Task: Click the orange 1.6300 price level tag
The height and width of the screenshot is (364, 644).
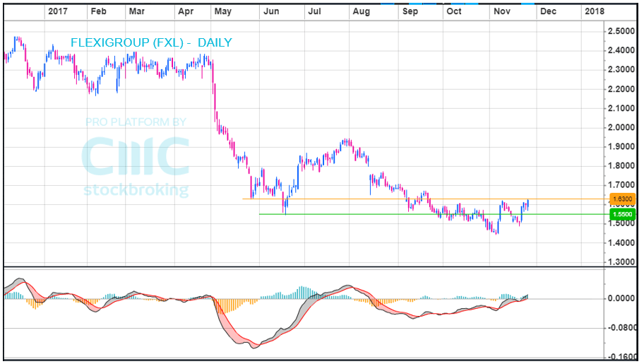Action: 622,199
